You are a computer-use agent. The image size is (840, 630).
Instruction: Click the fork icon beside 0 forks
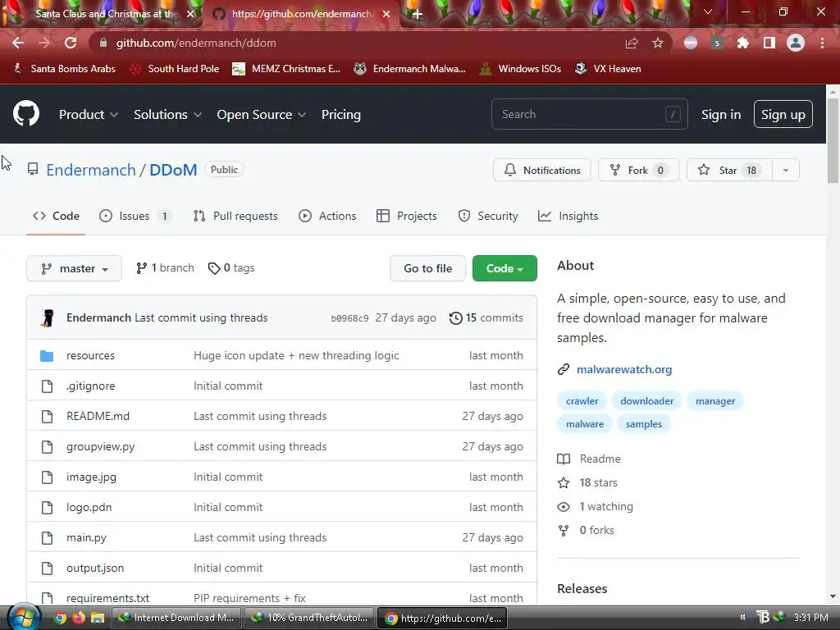564,531
